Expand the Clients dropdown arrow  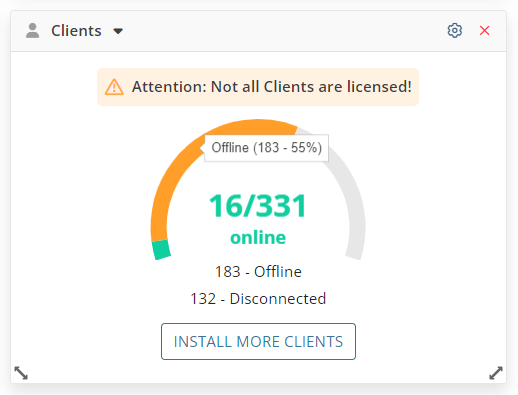tap(118, 31)
